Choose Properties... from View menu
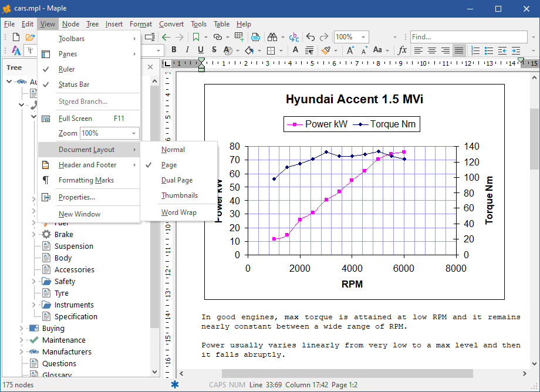Viewport: 540px width, 392px height. point(89,197)
